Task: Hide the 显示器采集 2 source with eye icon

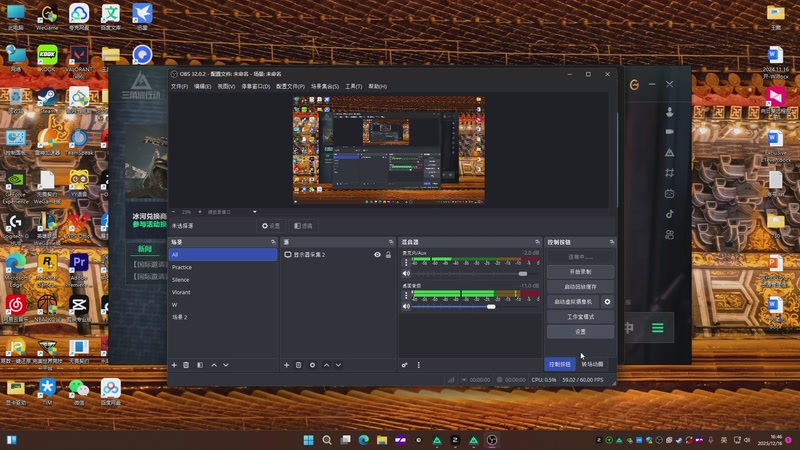Action: tap(377, 255)
